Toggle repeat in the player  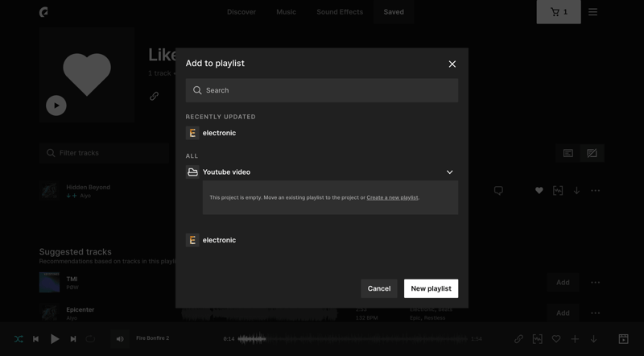(90, 339)
